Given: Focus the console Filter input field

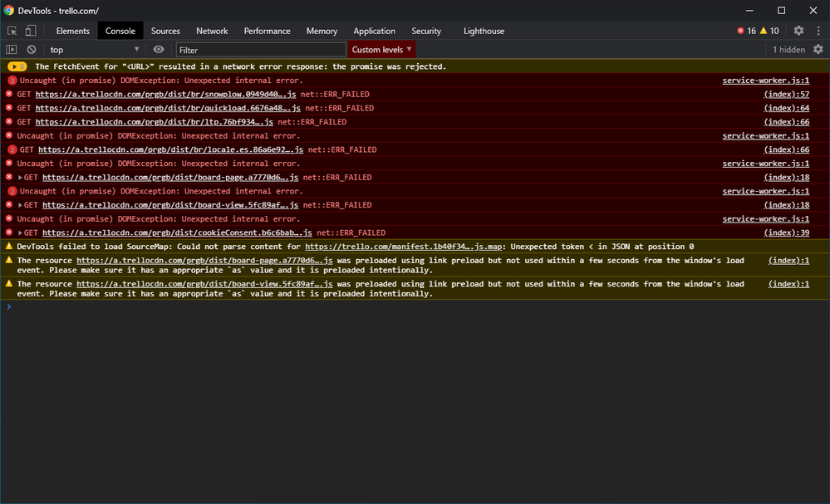Looking at the screenshot, I should [261, 50].
